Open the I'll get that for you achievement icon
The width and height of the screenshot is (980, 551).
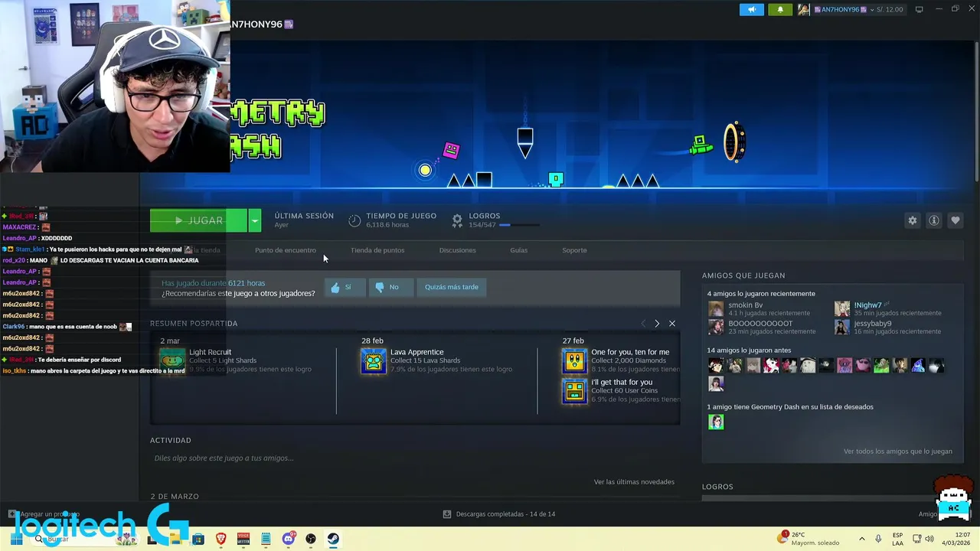pos(574,390)
